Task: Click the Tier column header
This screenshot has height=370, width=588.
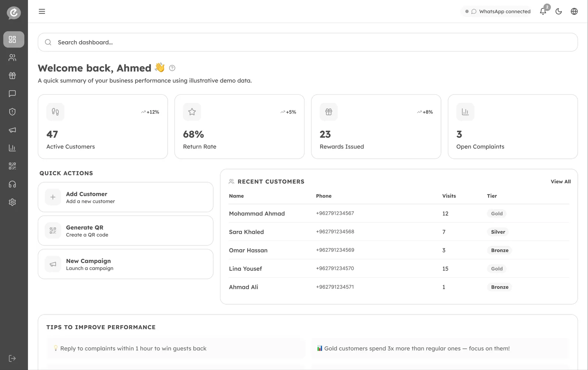Action: [x=492, y=196]
